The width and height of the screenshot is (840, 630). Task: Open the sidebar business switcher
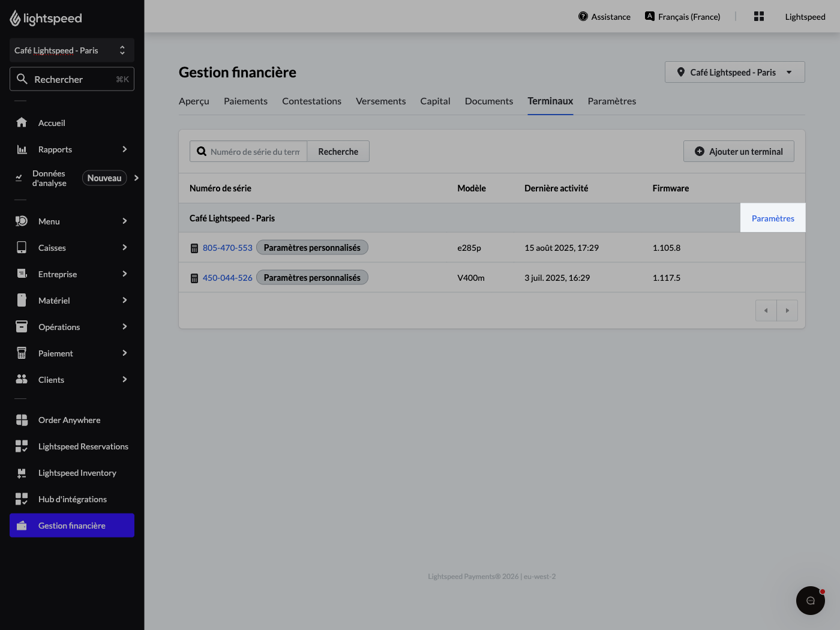(x=72, y=50)
